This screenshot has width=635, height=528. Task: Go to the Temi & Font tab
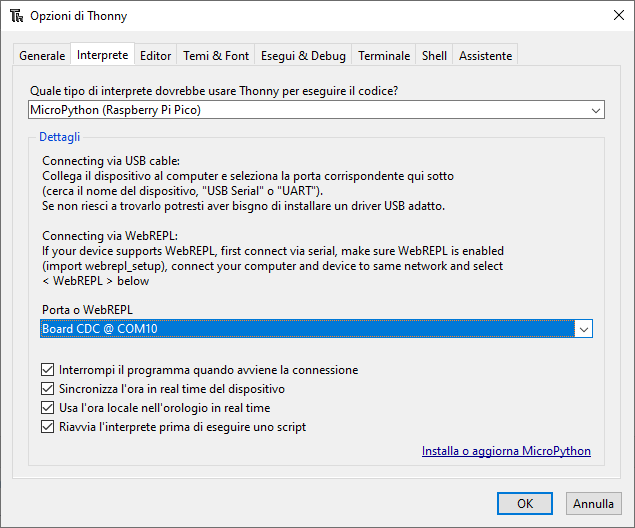(216, 55)
